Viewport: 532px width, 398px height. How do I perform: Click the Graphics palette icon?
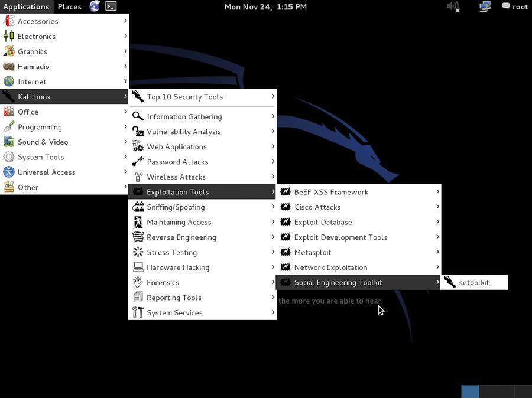[x=9, y=51]
